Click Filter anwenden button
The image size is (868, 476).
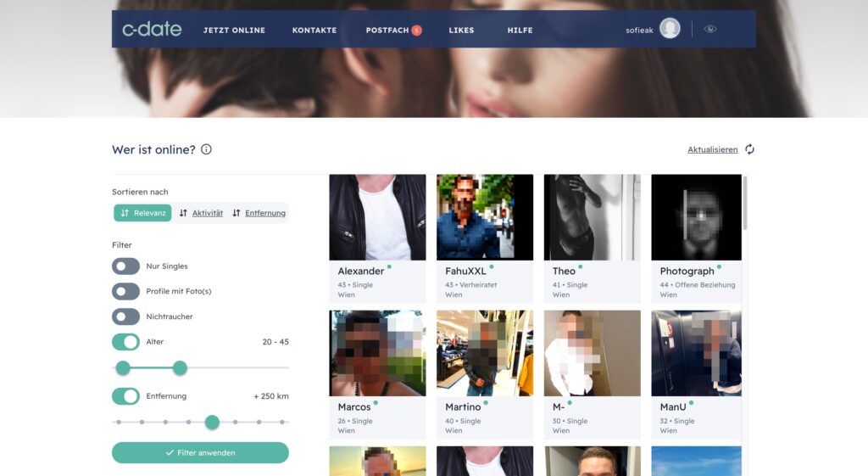[x=200, y=453]
